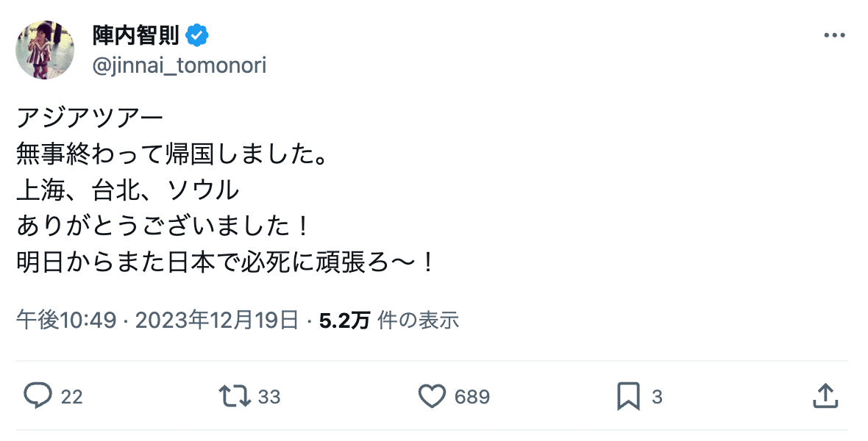Click 陣内智則's profile picture

(x=45, y=49)
